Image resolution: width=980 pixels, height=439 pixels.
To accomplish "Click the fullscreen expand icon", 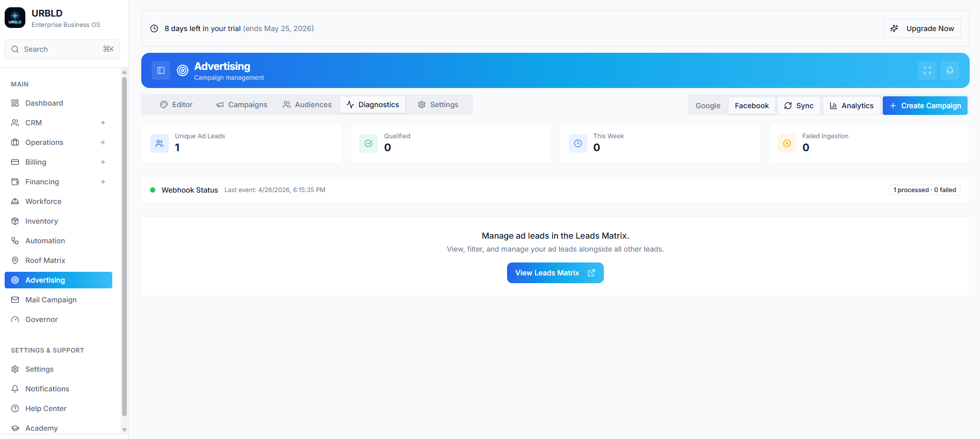I will [x=927, y=70].
